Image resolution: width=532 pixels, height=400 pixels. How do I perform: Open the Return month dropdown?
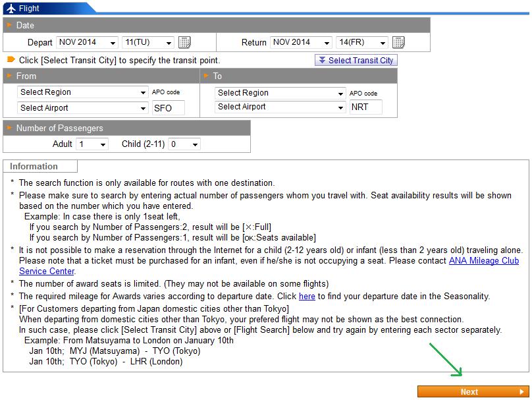click(301, 43)
